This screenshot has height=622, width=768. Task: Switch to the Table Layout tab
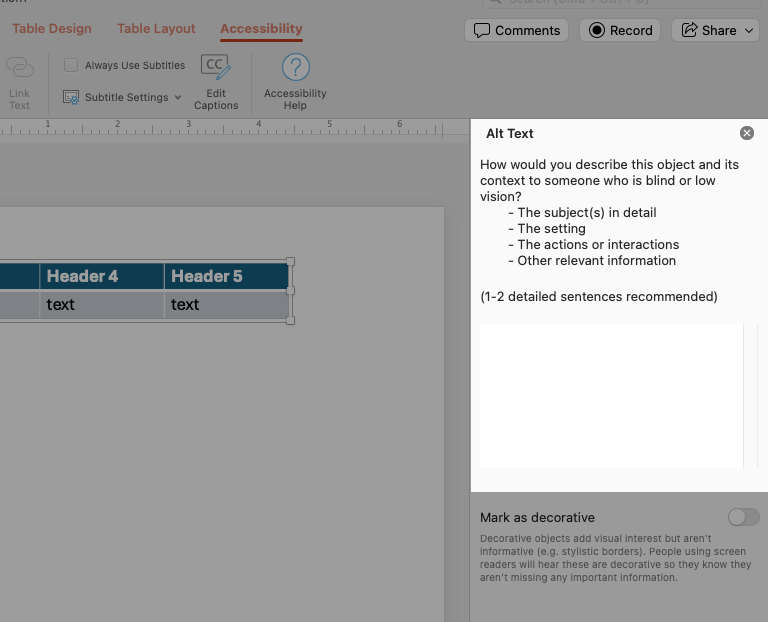(156, 29)
